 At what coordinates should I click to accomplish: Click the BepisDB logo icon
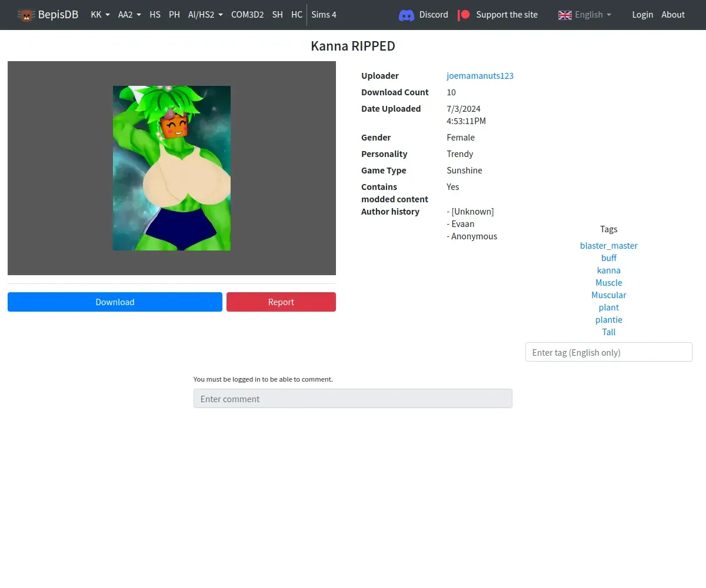26,15
